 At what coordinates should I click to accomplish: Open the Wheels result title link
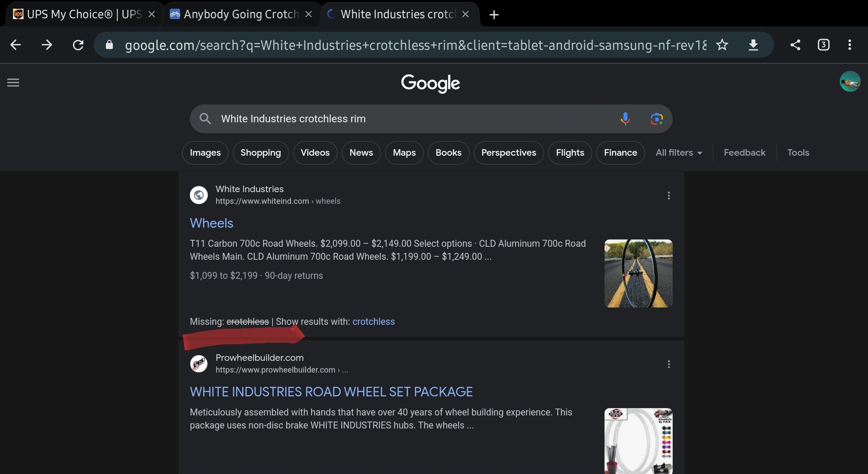tap(212, 223)
